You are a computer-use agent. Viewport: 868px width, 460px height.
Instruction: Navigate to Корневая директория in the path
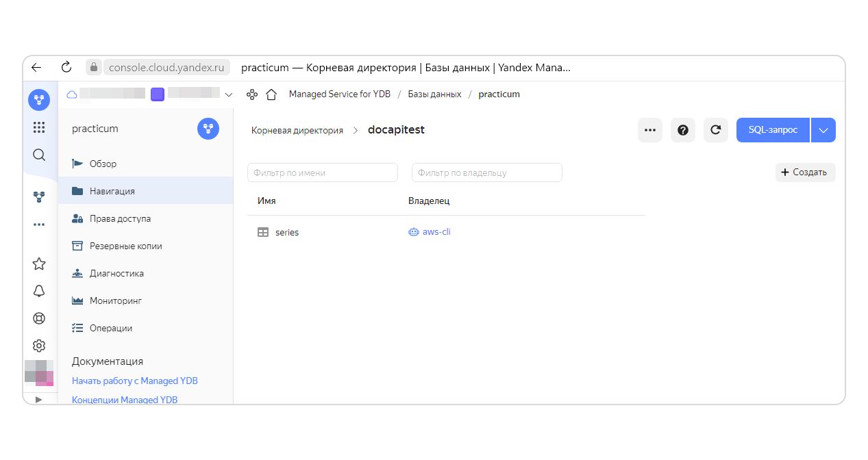[x=297, y=130]
